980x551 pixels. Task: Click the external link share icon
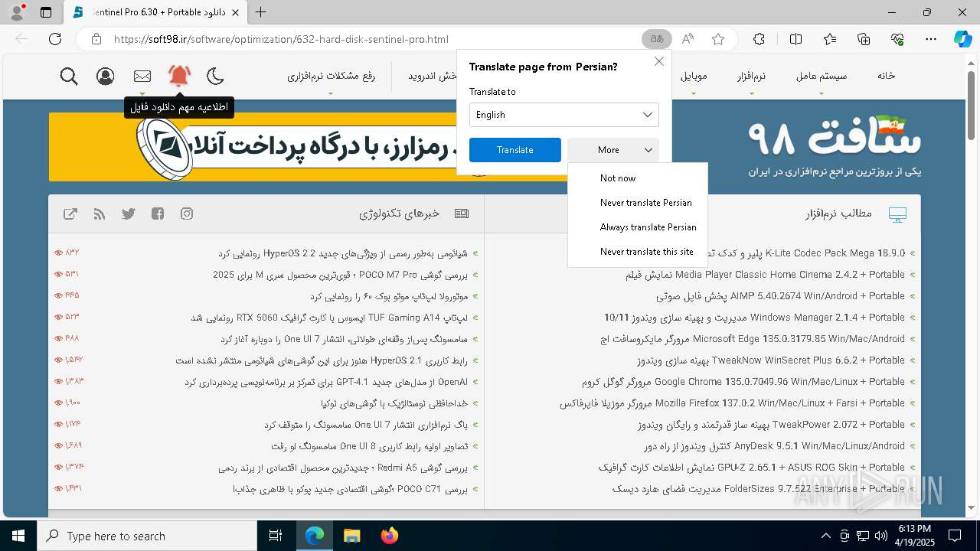[x=70, y=214]
